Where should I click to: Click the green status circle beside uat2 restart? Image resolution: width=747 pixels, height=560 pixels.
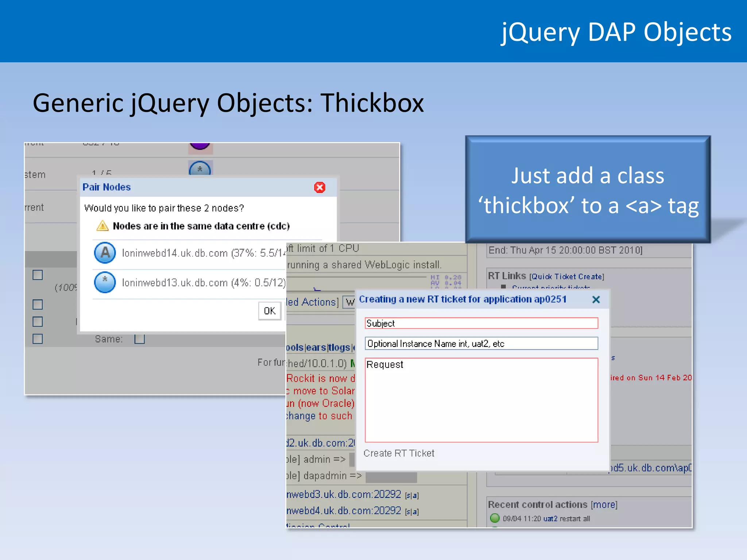(x=495, y=518)
